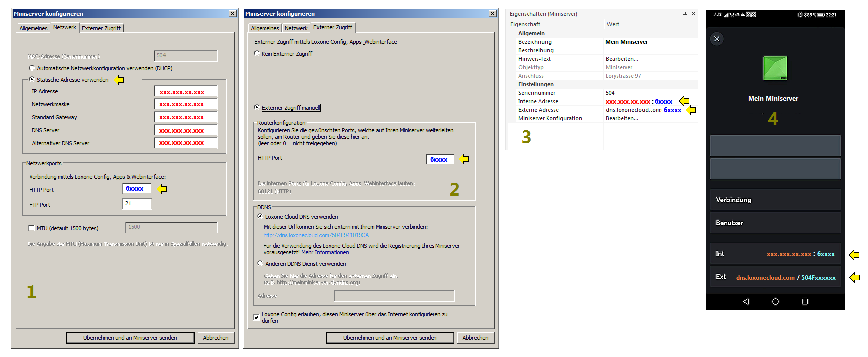
Task: Click the empty Beschreibung value cell
Action: coord(651,50)
